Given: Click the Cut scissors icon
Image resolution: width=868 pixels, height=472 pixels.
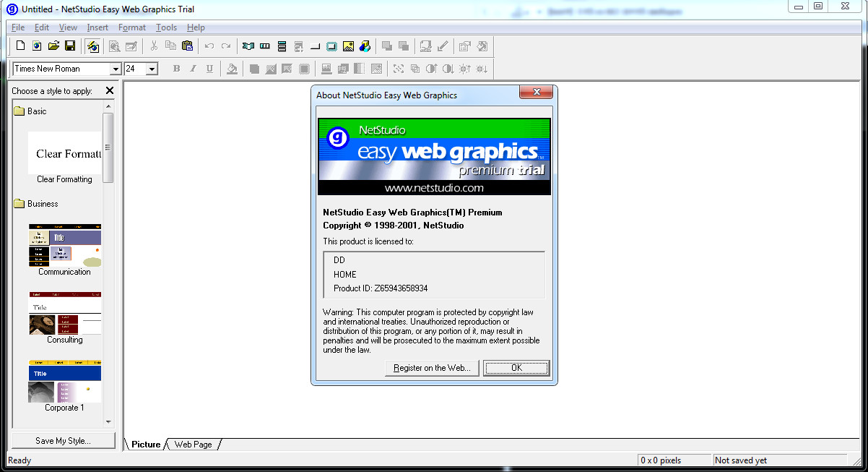Looking at the screenshot, I should [154, 46].
